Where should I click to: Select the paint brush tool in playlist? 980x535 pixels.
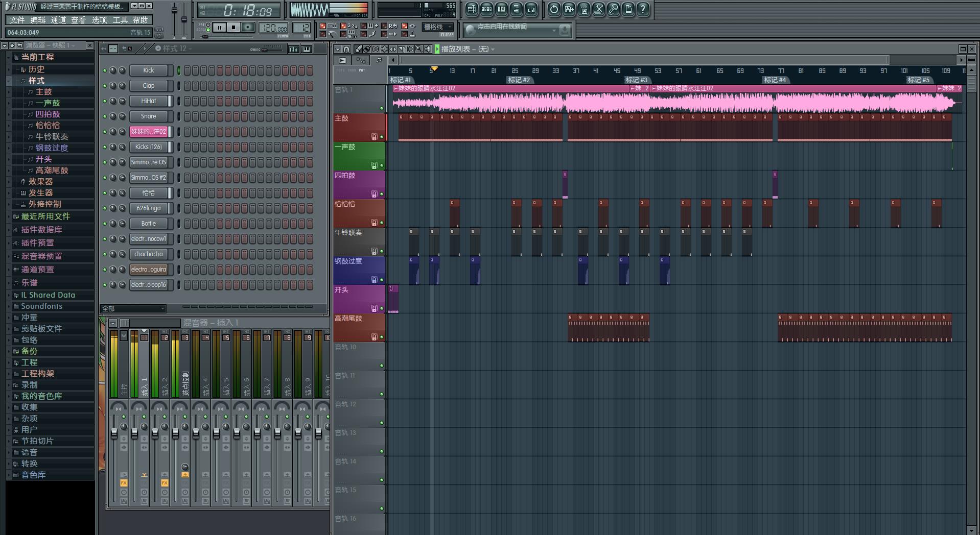click(367, 49)
